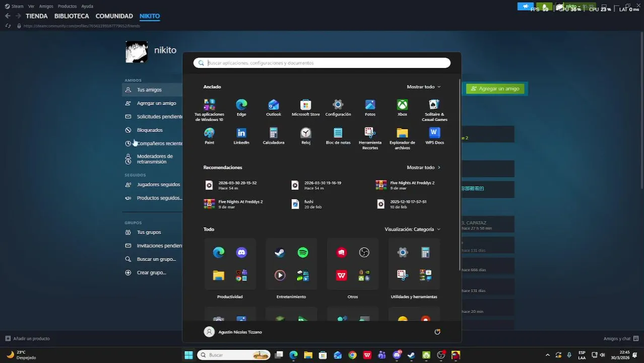Open the NIKITO profile tab

click(150, 16)
